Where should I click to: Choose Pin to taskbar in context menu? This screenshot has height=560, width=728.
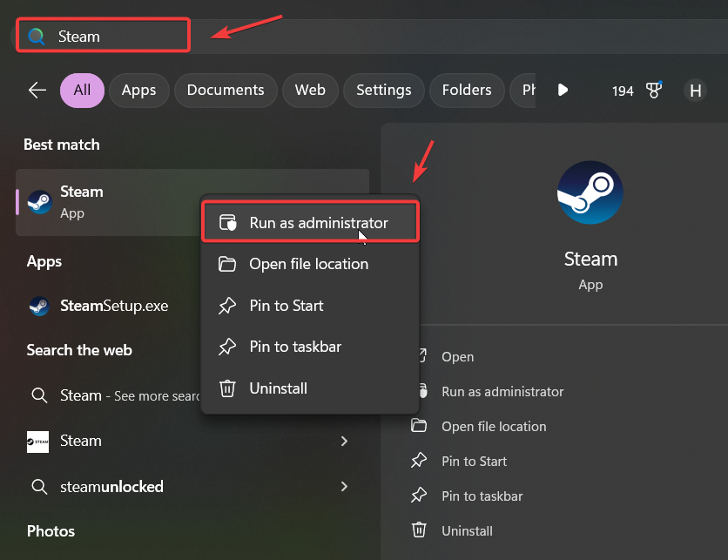coord(294,347)
